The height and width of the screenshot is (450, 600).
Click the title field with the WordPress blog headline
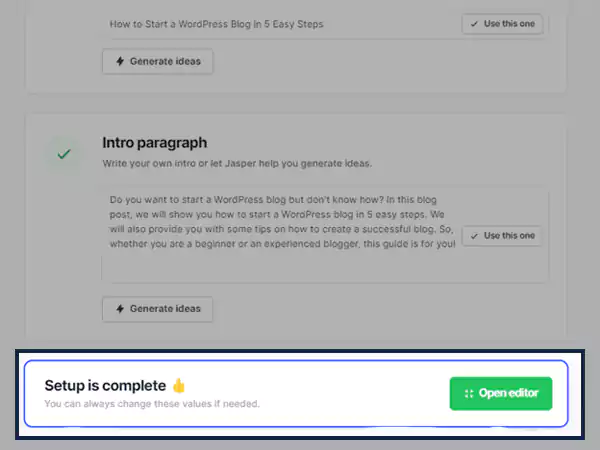tap(280, 24)
